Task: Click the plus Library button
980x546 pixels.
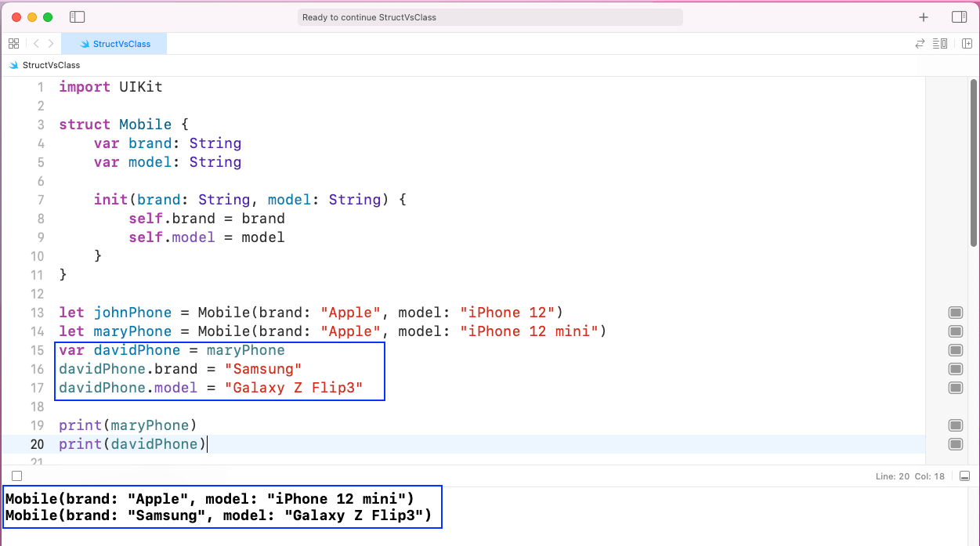Action: point(924,17)
